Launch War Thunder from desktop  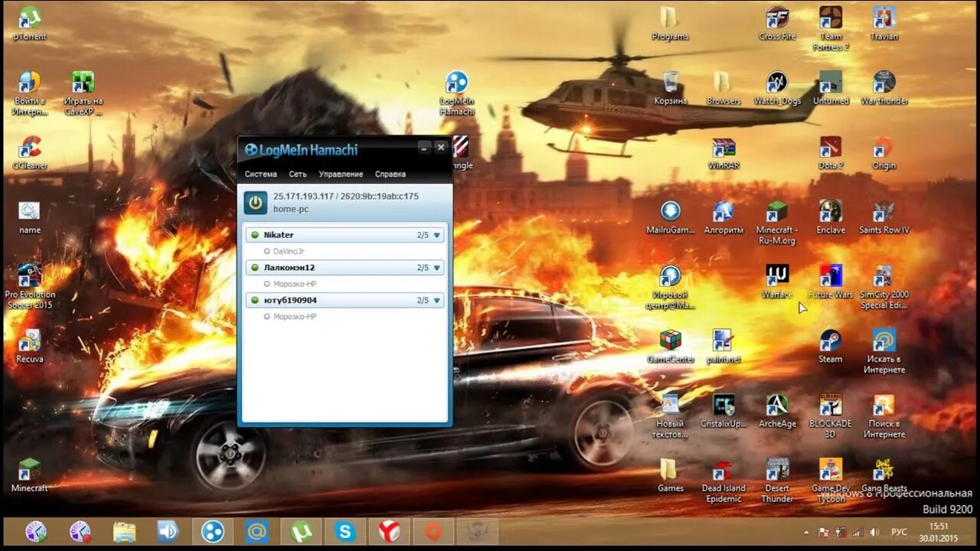click(x=884, y=87)
